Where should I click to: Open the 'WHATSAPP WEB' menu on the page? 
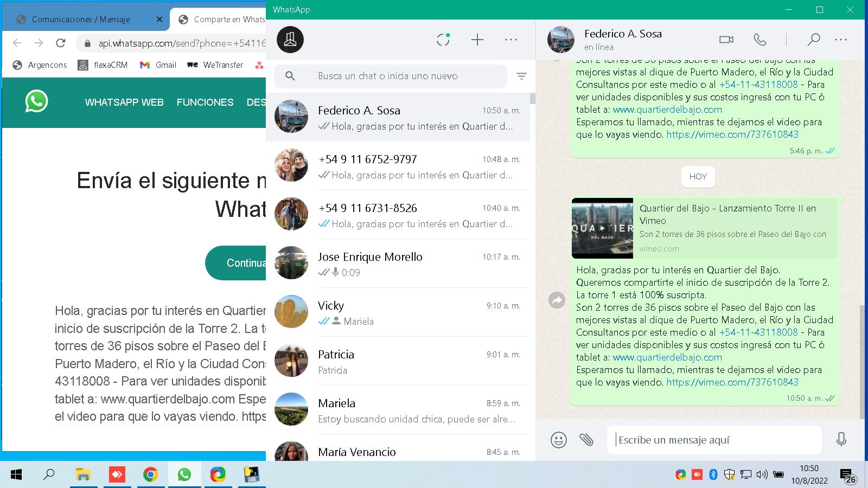click(x=124, y=102)
